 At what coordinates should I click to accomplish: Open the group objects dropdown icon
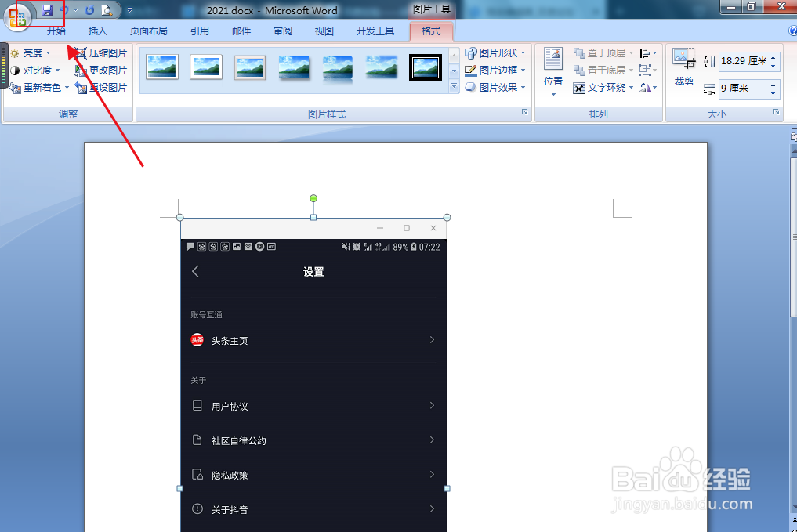coord(648,70)
